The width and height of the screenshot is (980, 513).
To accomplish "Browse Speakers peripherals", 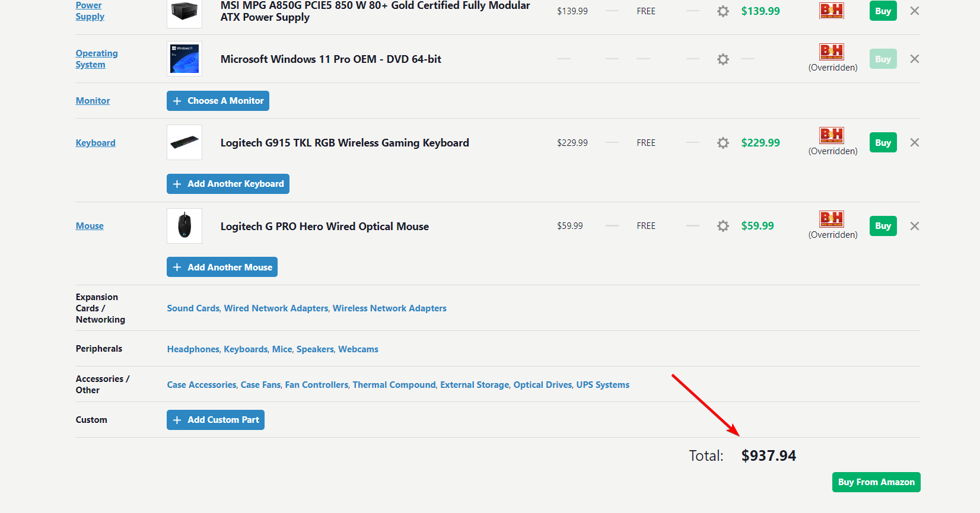I will pyautogui.click(x=315, y=349).
